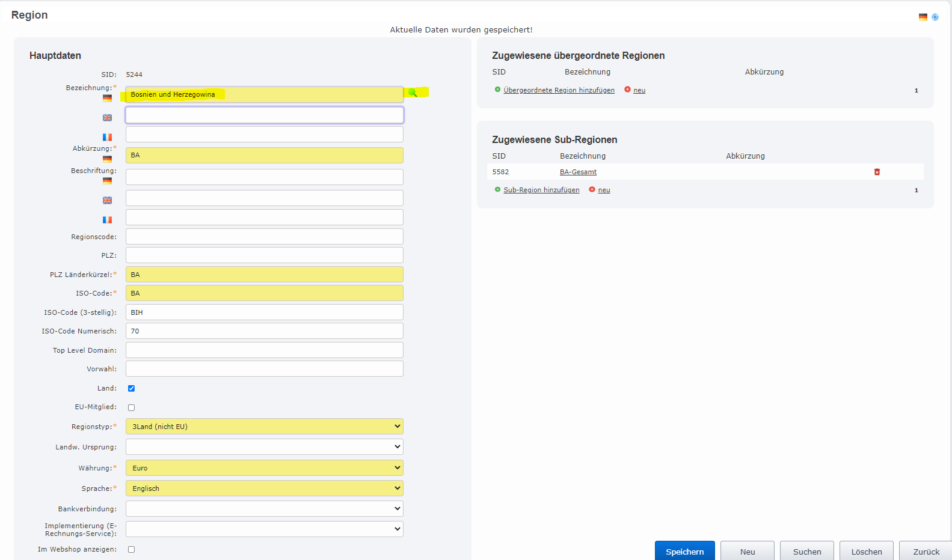Open the Sprache dropdown showing Englisch
The height and width of the screenshot is (560, 952).
coord(264,488)
